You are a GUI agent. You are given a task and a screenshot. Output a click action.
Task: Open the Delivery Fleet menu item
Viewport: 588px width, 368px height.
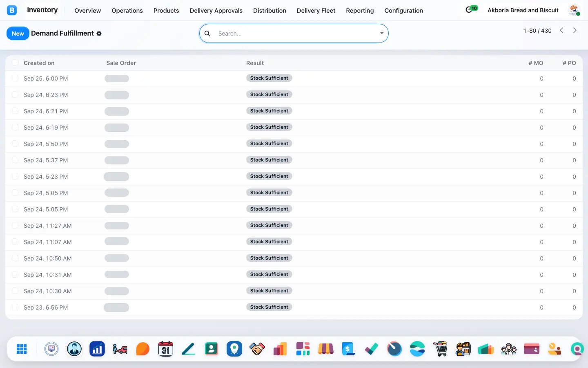point(316,11)
